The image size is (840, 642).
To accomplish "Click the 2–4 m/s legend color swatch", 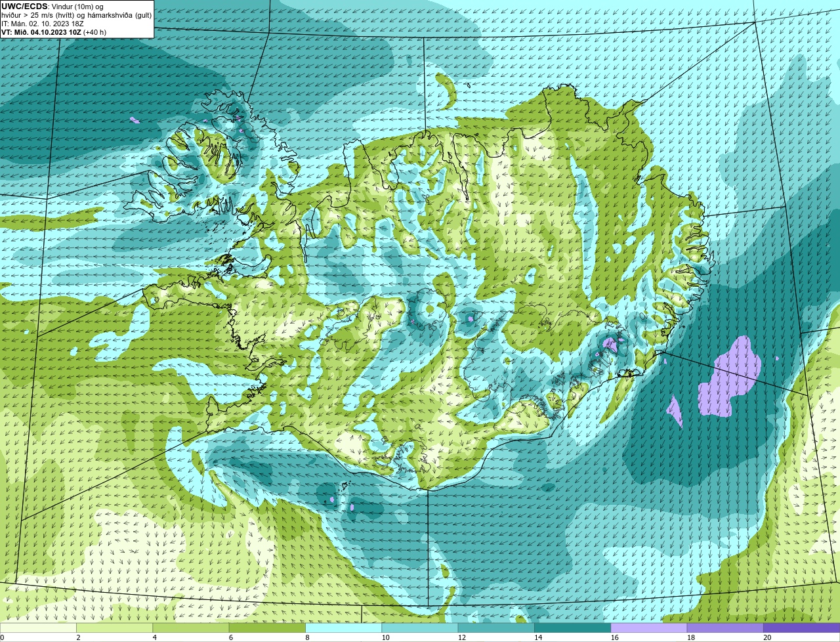I will pos(115,628).
